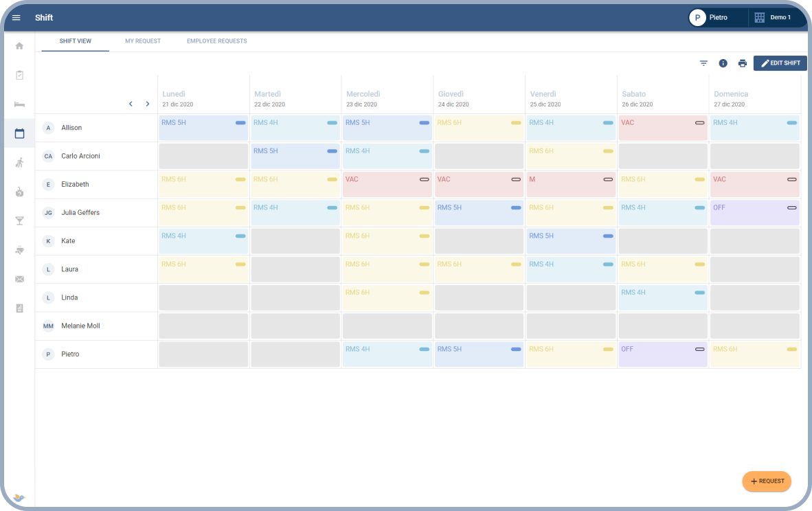812x511 pixels.
Task: Switch to the Employee Requests tab
Action: tap(216, 41)
